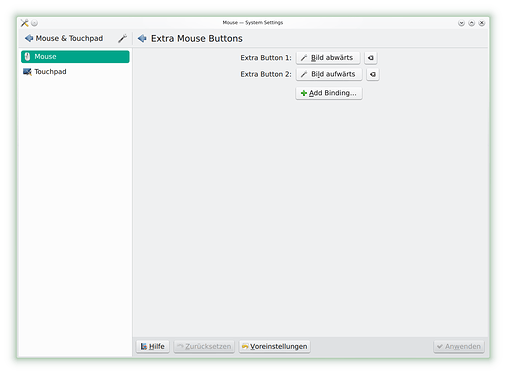Click the round pin button in titlebar
Image resolution: width=506 pixels, height=375 pixels.
[34, 23]
